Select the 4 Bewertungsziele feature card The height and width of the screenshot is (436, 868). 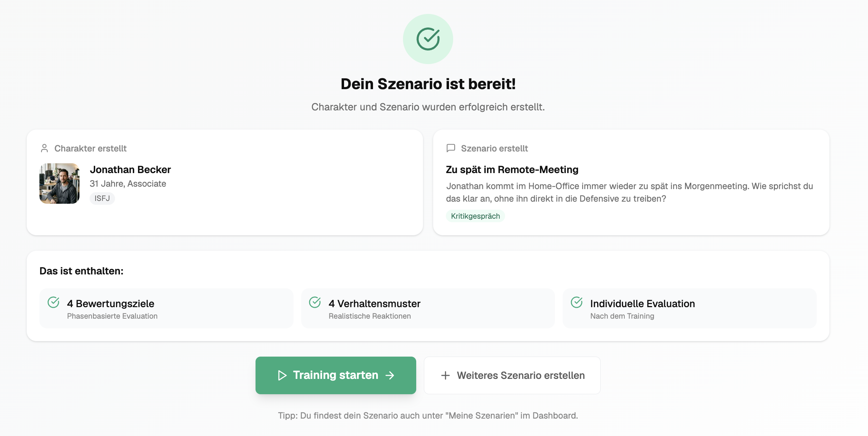pyautogui.click(x=166, y=309)
